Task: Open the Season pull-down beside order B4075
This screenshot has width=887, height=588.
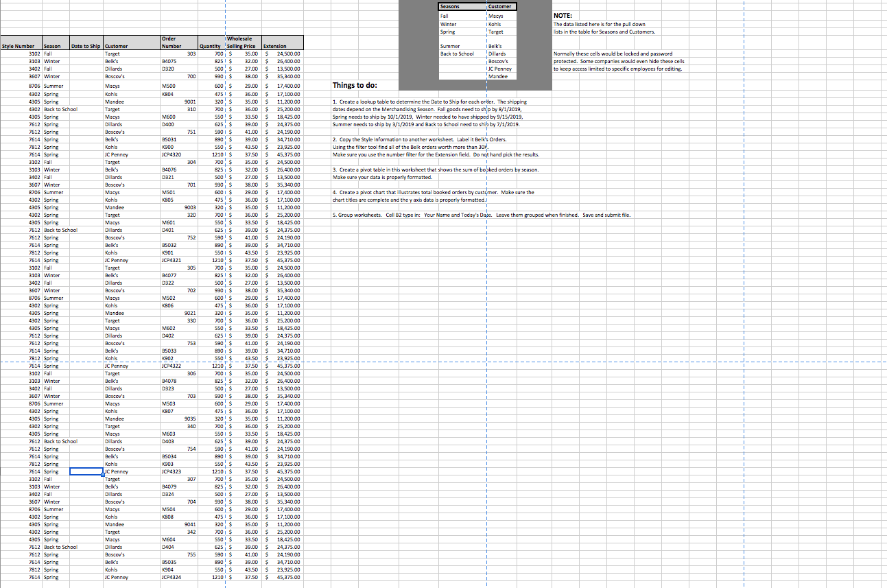Action: (x=54, y=61)
